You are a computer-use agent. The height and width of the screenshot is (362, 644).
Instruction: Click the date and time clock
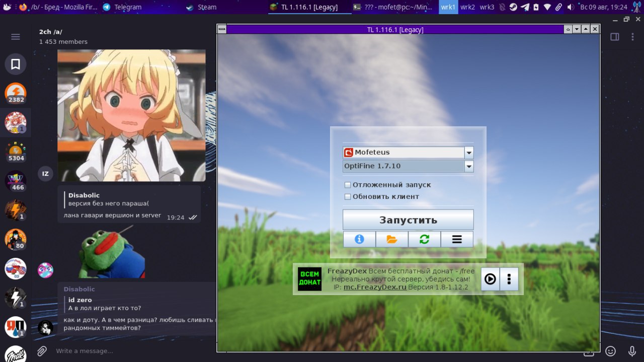604,7
